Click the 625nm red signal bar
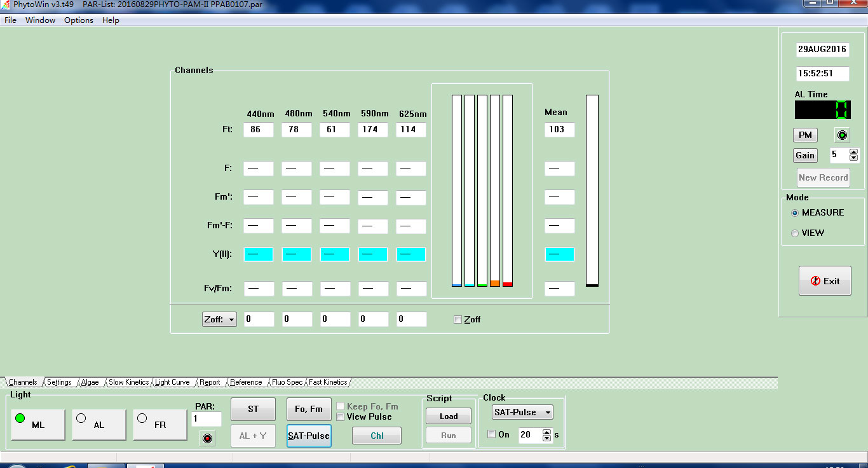 coord(508,191)
